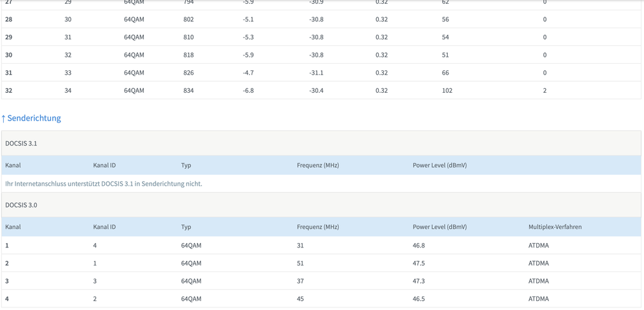Open the Senderichtung section link

34,119
